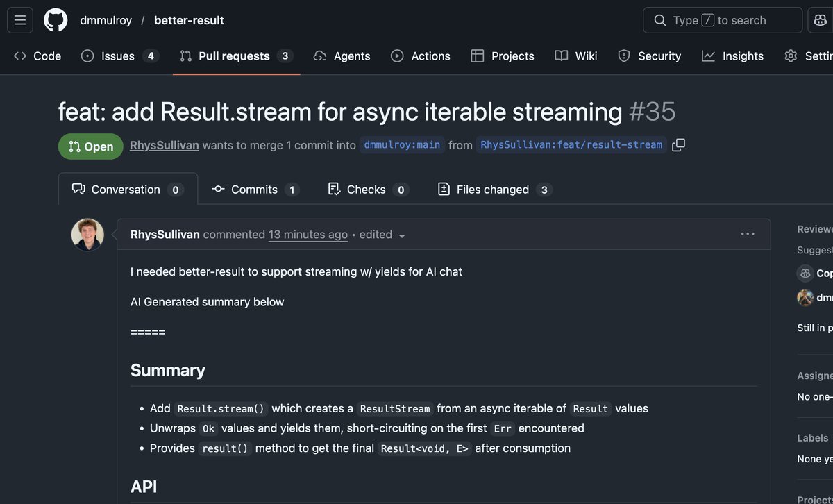Click the Files changed count 3
The width and height of the screenshot is (833, 504).
point(544,190)
